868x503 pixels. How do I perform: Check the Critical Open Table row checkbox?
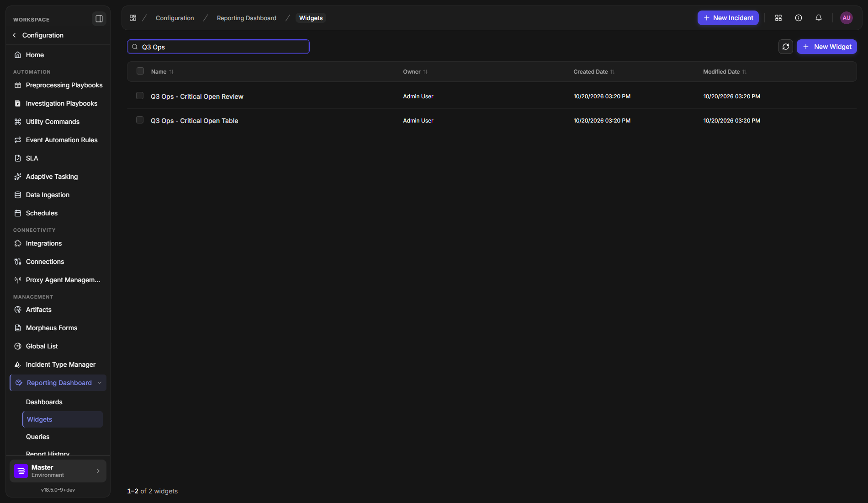(140, 120)
